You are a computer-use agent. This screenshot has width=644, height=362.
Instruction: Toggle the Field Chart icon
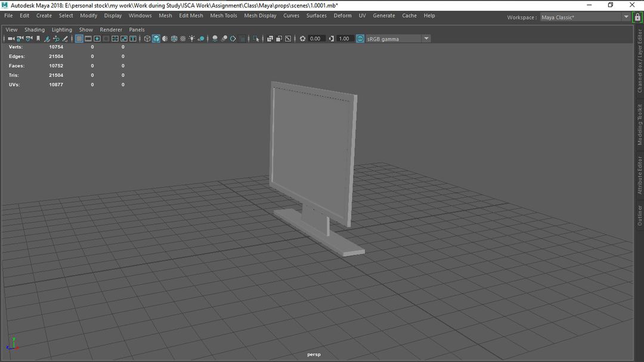(x=115, y=39)
